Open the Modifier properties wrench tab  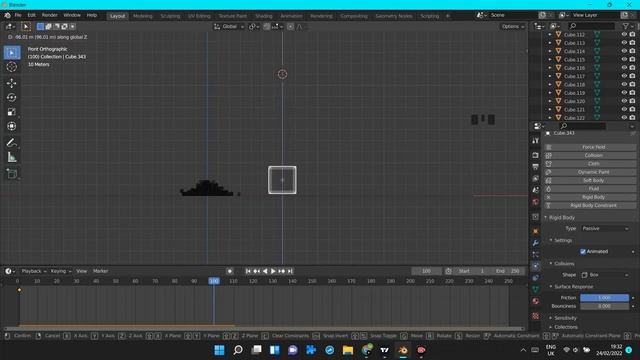(x=536, y=243)
